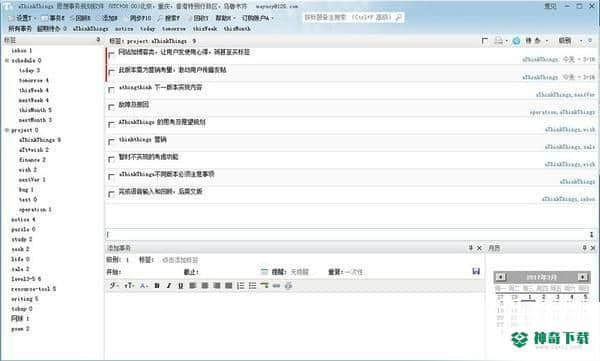Click the magnifier icon in search box
The image size is (600, 361).
pos(398,17)
